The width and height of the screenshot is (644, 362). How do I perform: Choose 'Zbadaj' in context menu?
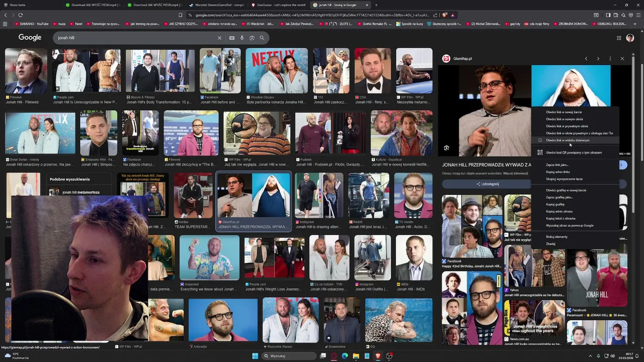(575, 244)
